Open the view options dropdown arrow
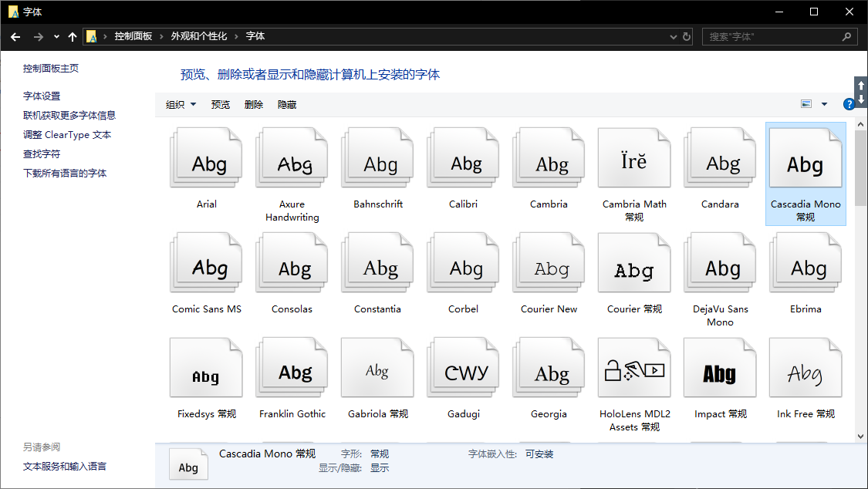868x489 pixels. tap(824, 103)
